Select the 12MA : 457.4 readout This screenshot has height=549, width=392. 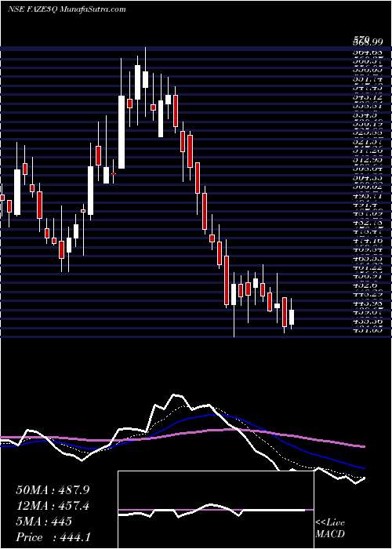tap(53, 506)
